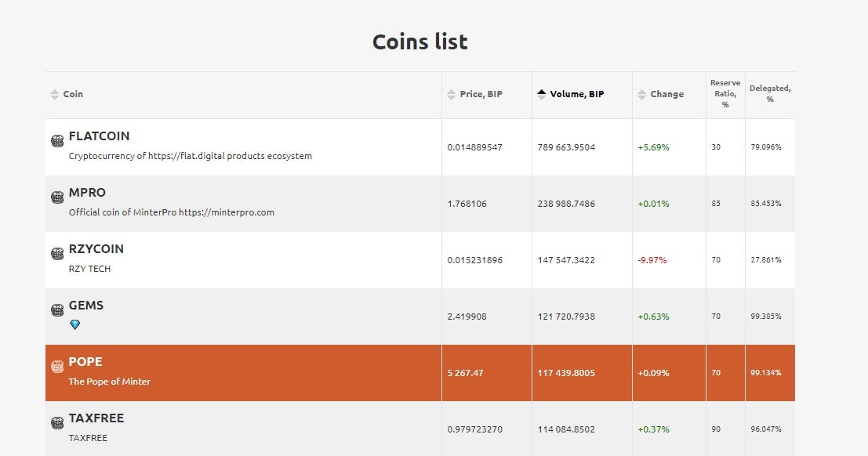Viewport: 868px width, 456px height.
Task: Toggle Volume, BIP sort direction arrow
Action: (x=541, y=95)
